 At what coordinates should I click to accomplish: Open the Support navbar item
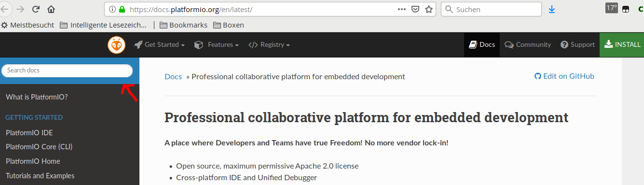pyautogui.click(x=577, y=45)
